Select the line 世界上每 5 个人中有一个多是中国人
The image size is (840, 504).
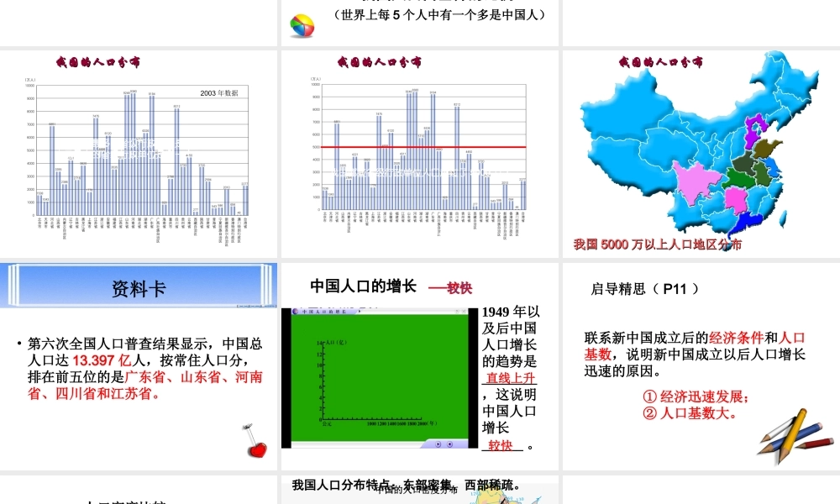click(x=439, y=15)
